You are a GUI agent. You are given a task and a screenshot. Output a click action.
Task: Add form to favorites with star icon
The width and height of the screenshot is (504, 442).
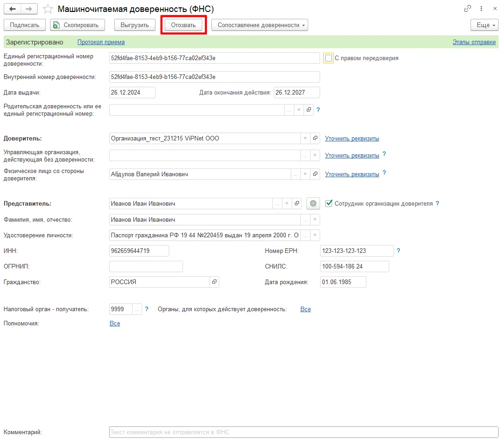pos(48,9)
